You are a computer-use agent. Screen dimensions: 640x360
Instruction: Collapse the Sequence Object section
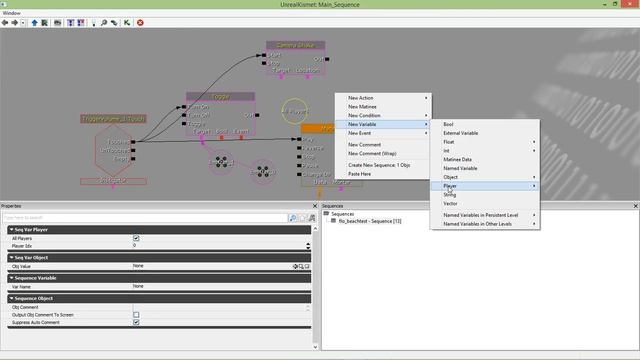[11, 298]
